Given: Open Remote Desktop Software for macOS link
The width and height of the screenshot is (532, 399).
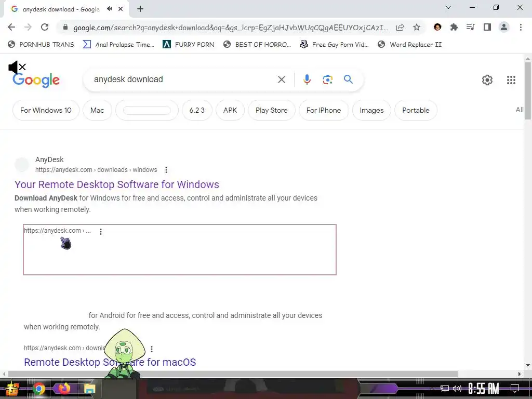Looking at the screenshot, I should pyautogui.click(x=110, y=362).
